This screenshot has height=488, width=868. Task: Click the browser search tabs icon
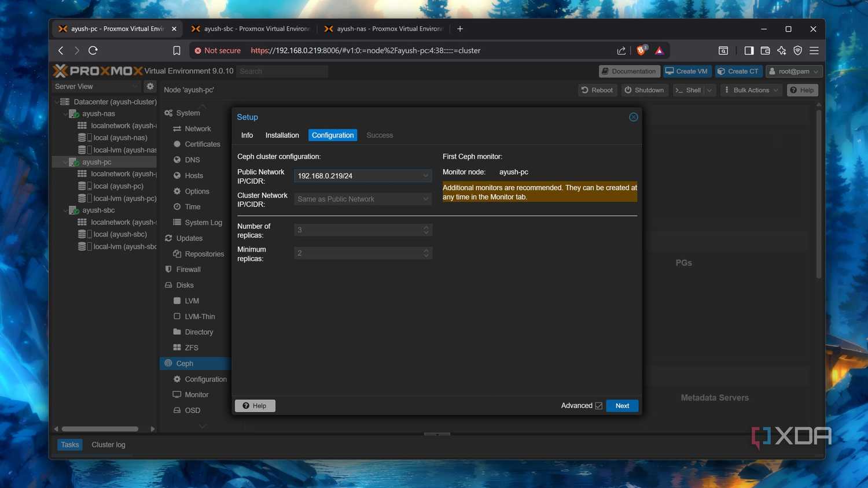(723, 50)
